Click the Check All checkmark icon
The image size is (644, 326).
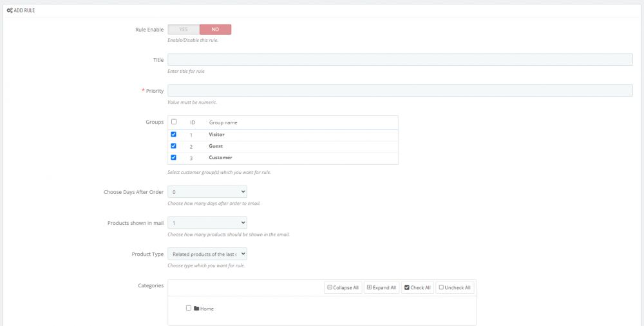click(406, 287)
